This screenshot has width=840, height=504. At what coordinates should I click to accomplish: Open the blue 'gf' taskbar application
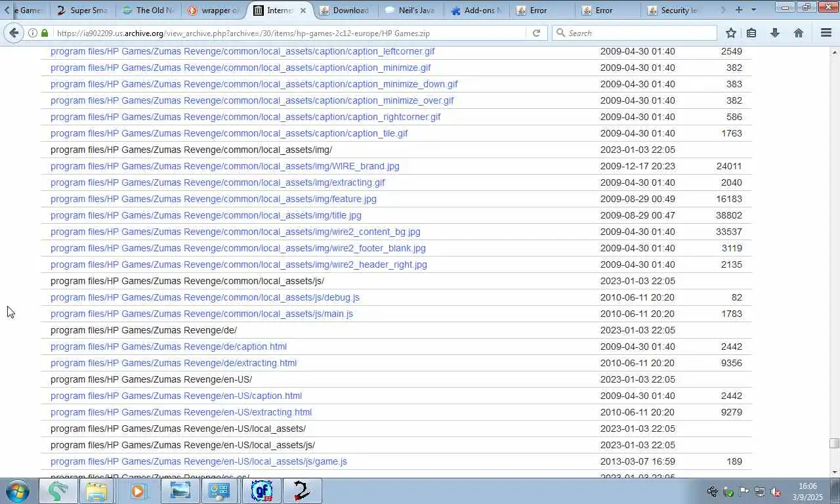pos(261,491)
